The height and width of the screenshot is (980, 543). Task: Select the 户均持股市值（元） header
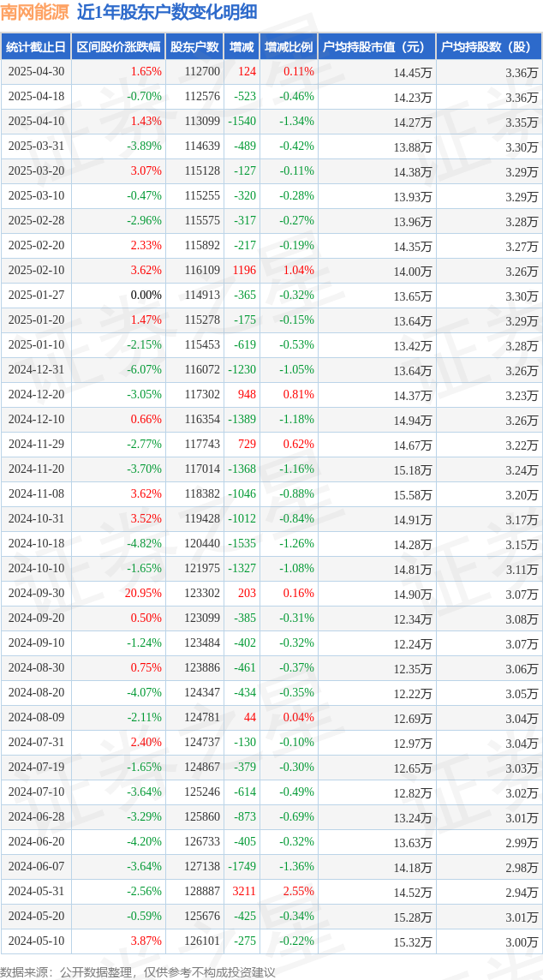click(x=376, y=47)
